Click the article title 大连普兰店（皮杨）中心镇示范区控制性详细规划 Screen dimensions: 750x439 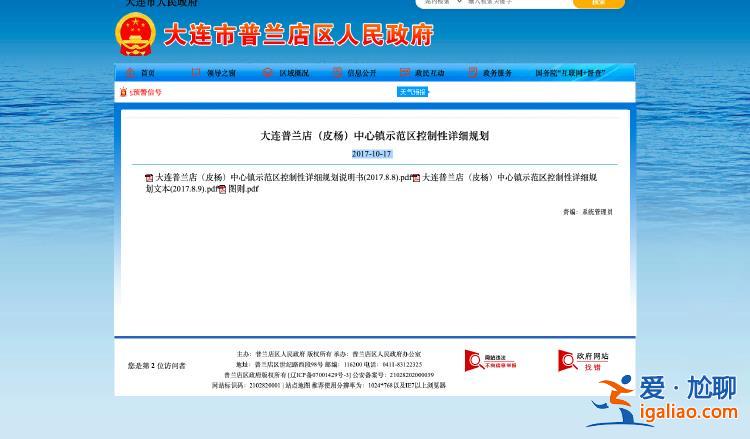click(x=375, y=136)
